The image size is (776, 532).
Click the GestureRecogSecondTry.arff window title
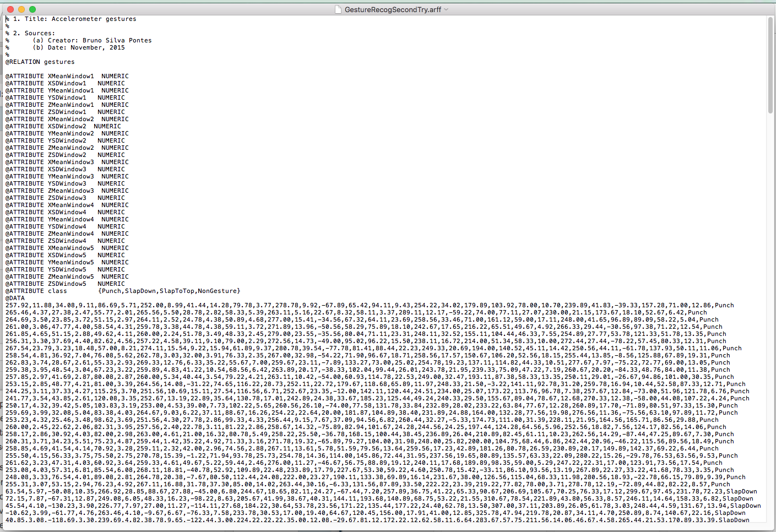tap(393, 9)
